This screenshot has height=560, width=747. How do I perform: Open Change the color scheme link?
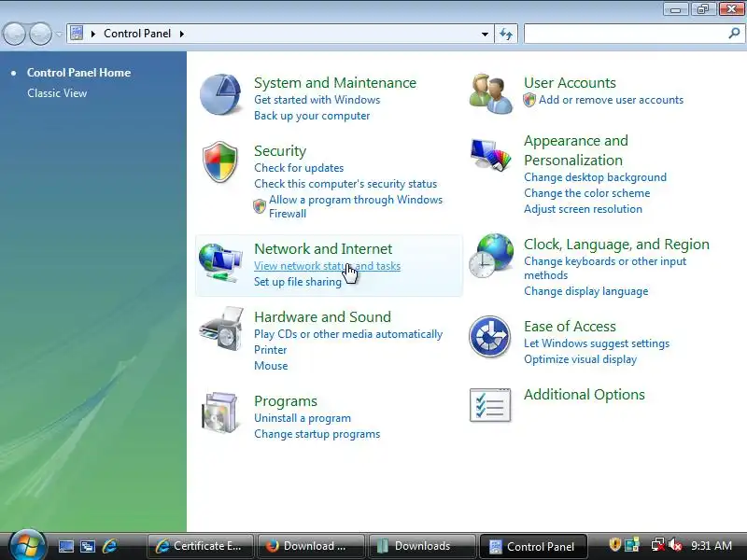(x=587, y=193)
